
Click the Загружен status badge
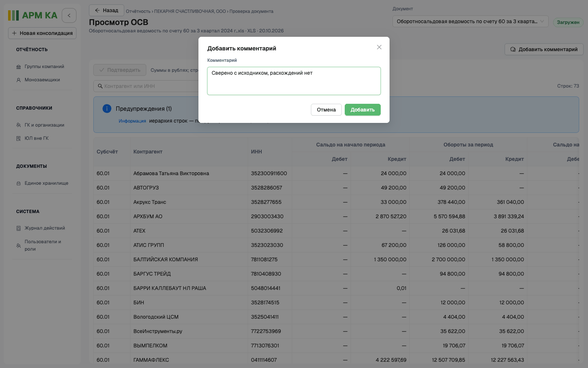568,22
